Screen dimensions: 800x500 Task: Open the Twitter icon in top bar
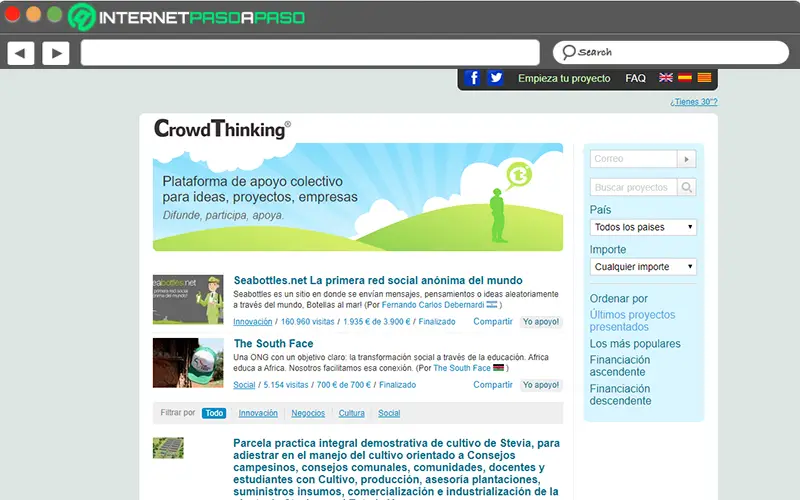tap(495, 78)
